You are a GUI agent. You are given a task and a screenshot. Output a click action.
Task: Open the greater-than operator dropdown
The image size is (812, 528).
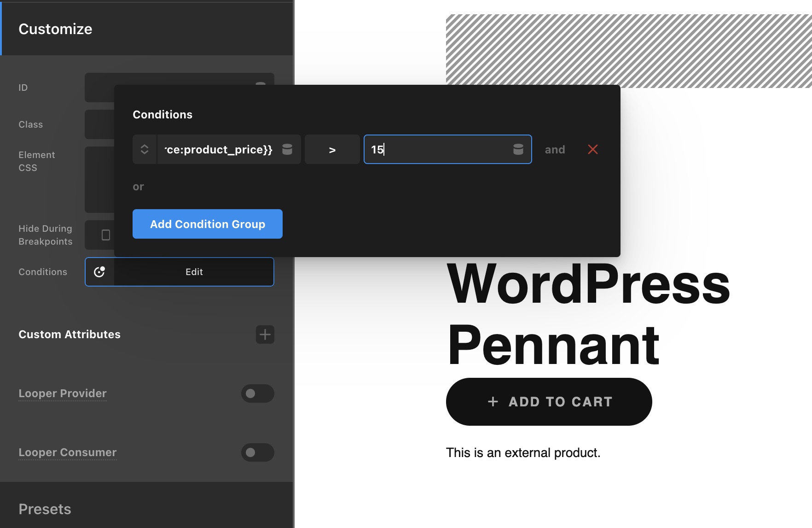click(x=332, y=149)
